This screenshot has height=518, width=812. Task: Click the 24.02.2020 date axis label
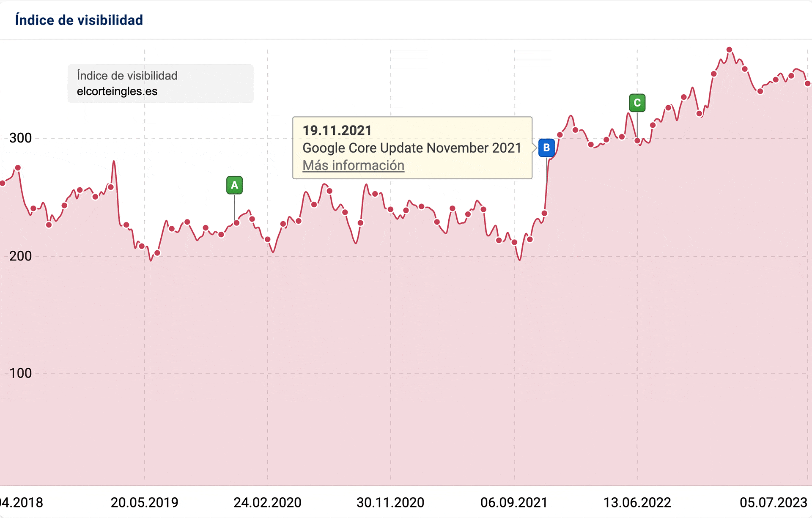click(267, 502)
